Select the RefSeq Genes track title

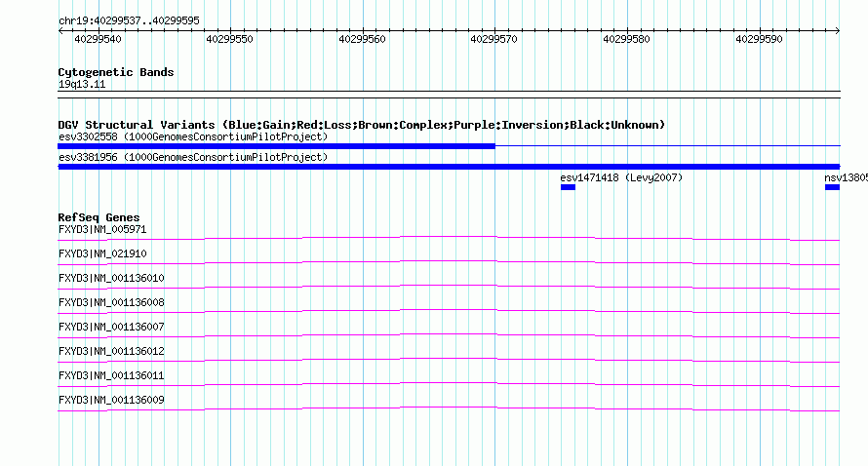click(x=99, y=217)
